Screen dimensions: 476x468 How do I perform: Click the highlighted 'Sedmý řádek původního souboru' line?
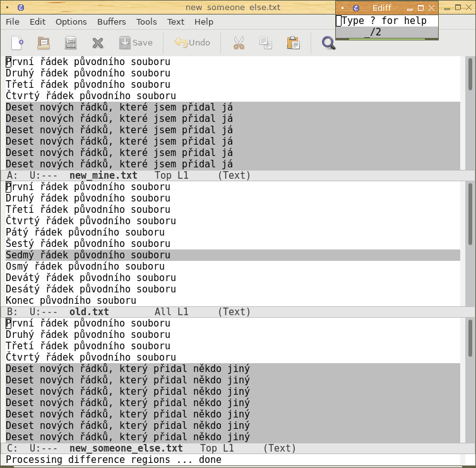[233, 255]
